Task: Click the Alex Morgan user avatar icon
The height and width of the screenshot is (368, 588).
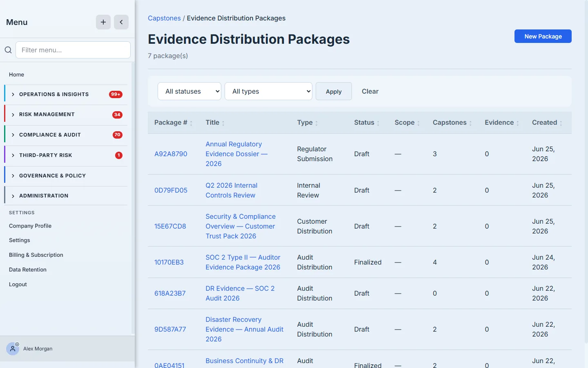Action: [13, 349]
